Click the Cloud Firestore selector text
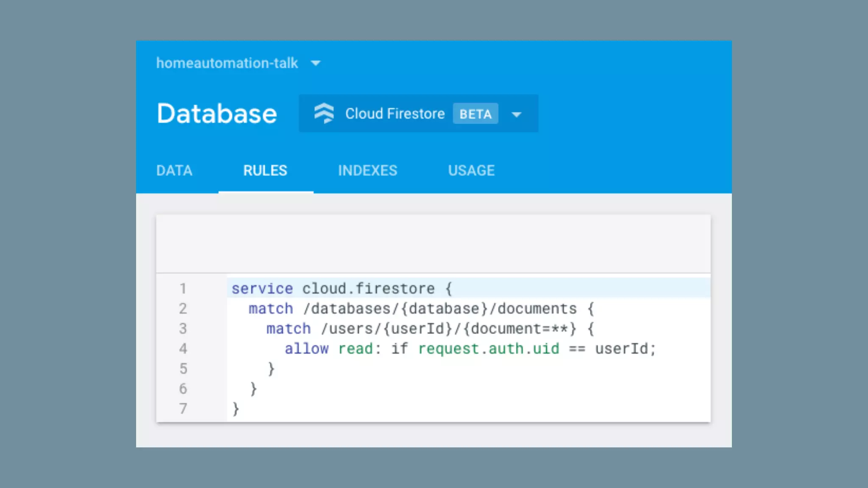 tap(395, 114)
